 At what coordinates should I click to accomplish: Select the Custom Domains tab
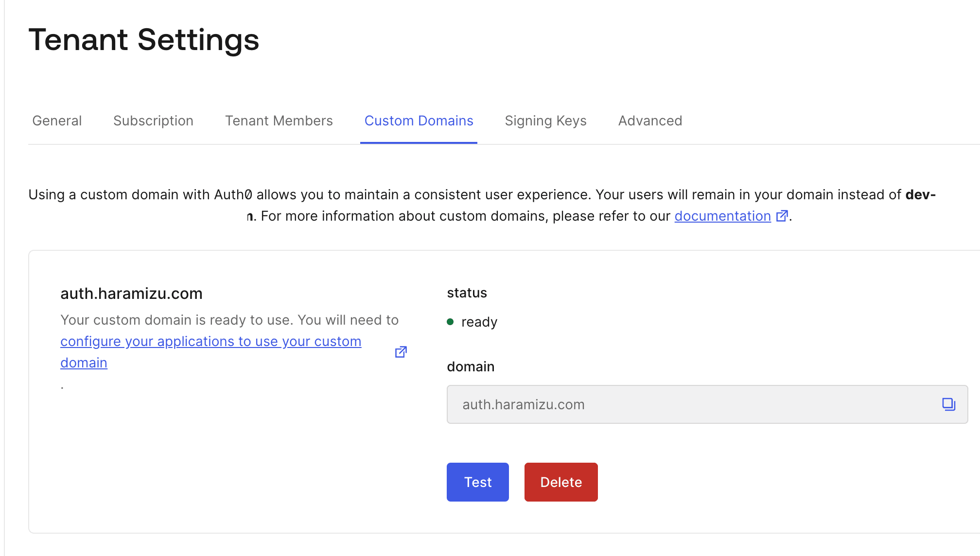tap(419, 121)
